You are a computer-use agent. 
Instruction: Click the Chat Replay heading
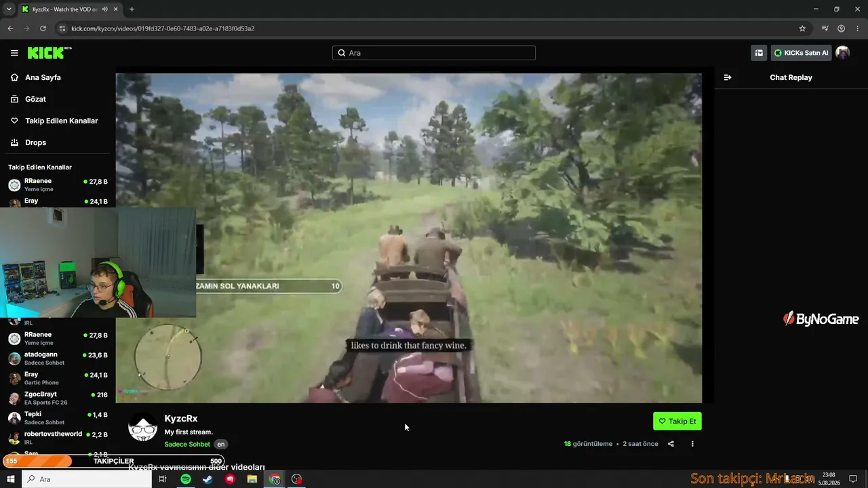(791, 77)
